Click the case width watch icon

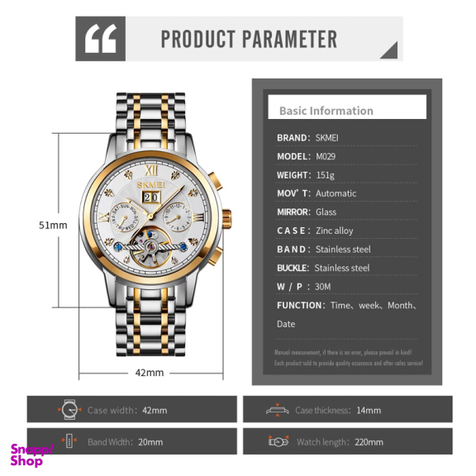(69, 410)
